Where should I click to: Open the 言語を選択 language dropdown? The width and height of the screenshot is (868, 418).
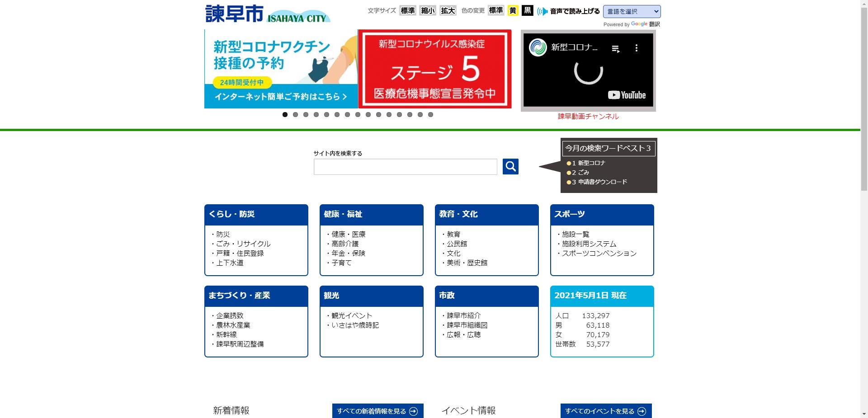click(x=631, y=11)
